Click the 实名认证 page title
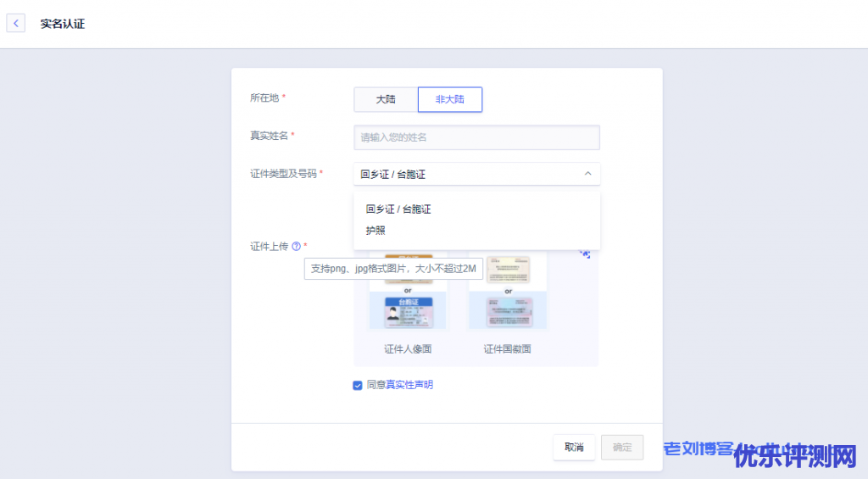Viewport: 868px width, 479px height. tap(63, 24)
